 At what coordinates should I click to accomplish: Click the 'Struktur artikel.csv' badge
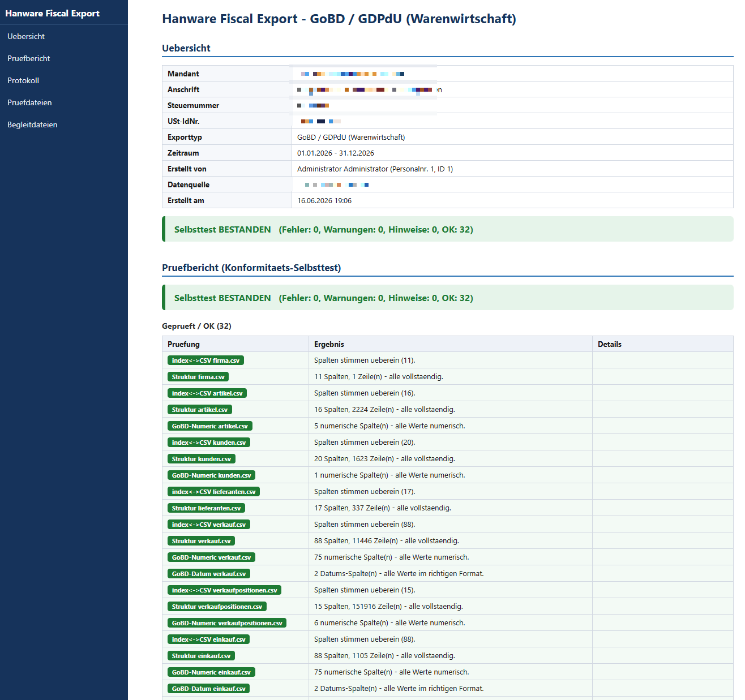(x=200, y=410)
